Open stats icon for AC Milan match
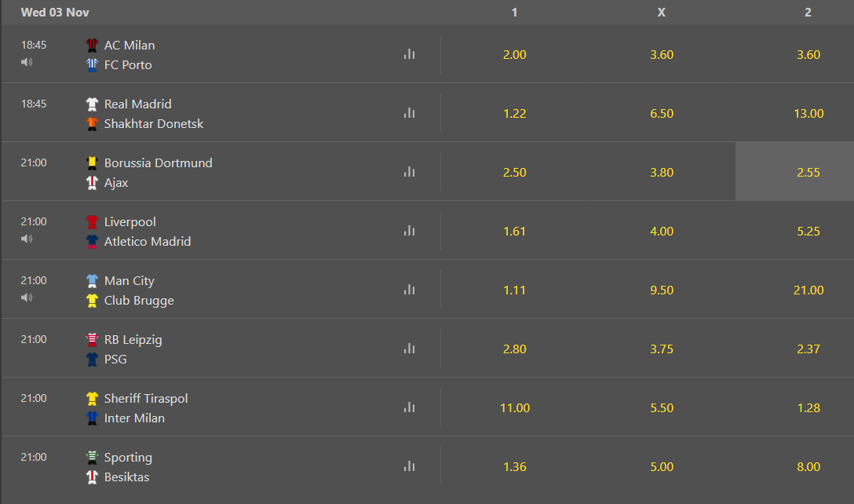Image resolution: width=854 pixels, height=504 pixels. point(409,54)
